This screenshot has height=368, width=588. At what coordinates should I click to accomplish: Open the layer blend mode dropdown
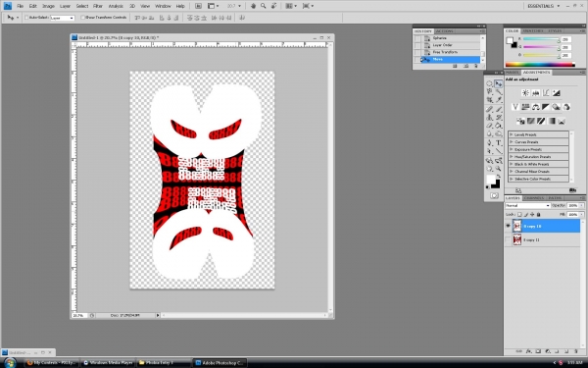[527, 206]
